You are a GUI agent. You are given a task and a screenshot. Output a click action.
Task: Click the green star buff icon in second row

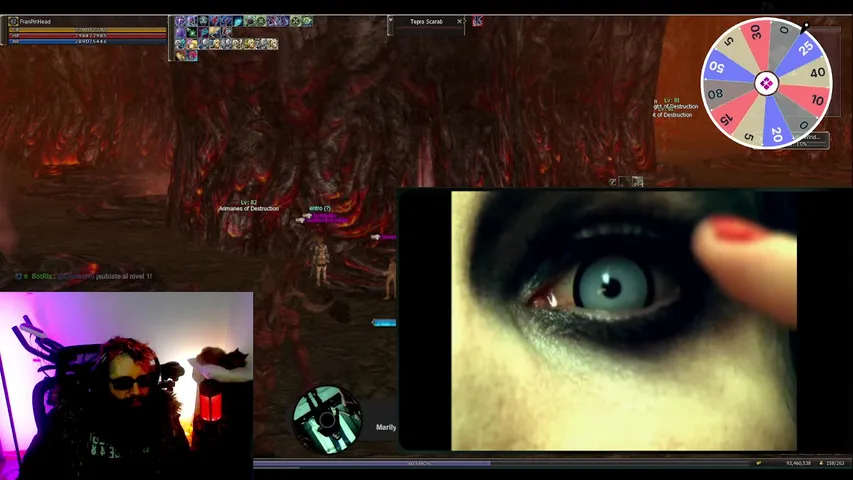191,33
